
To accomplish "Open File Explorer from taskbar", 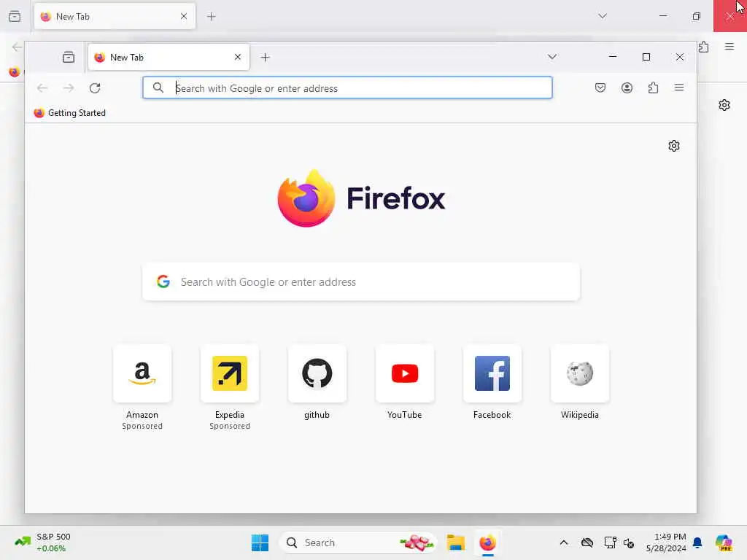I will coord(455,542).
